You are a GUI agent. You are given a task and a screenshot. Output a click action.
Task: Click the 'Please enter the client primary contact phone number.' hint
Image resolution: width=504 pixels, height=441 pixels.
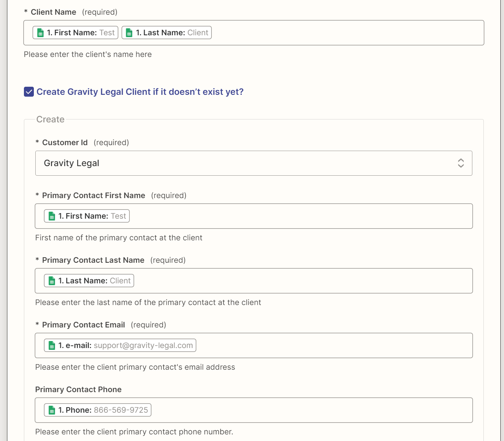(x=134, y=432)
